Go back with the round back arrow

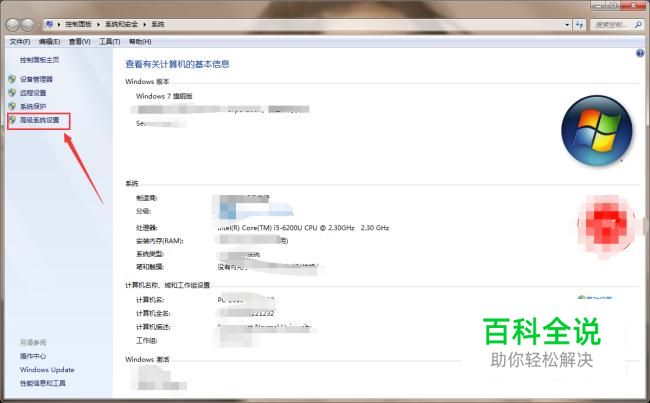tap(13, 25)
